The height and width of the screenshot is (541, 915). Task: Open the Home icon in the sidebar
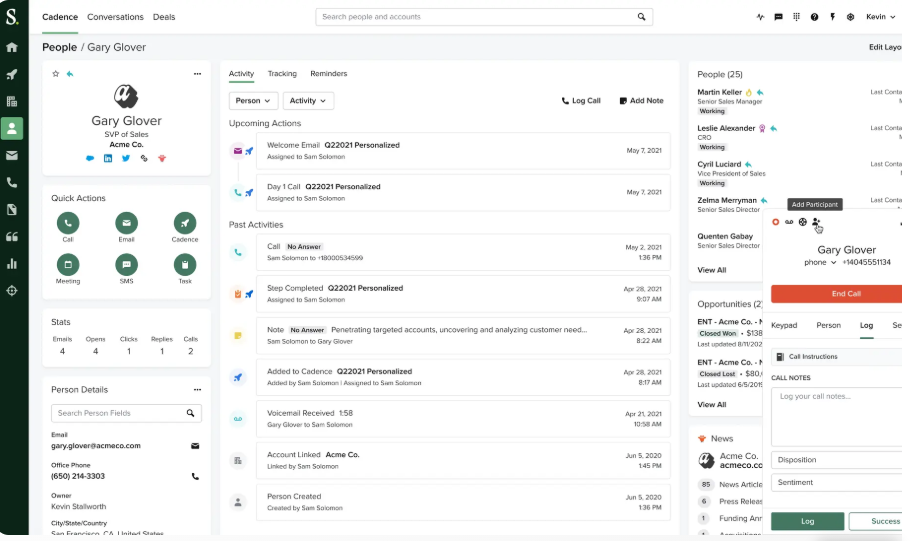(x=12, y=47)
